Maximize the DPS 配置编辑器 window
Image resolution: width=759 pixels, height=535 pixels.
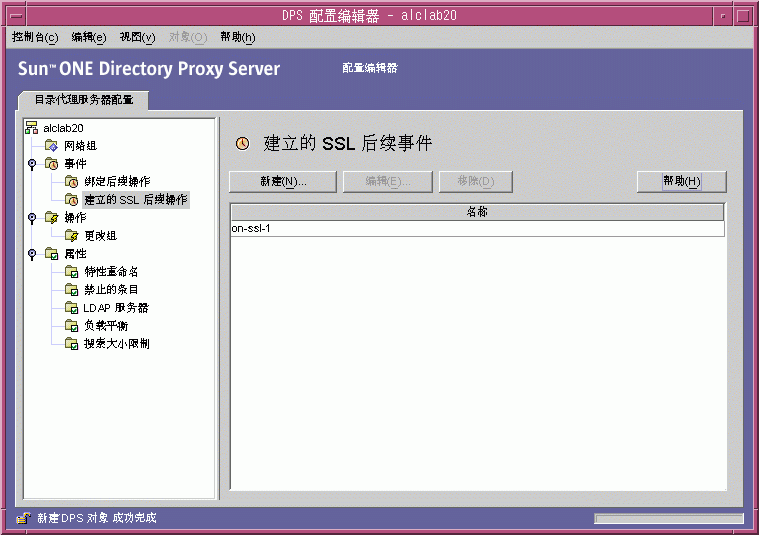pos(743,16)
